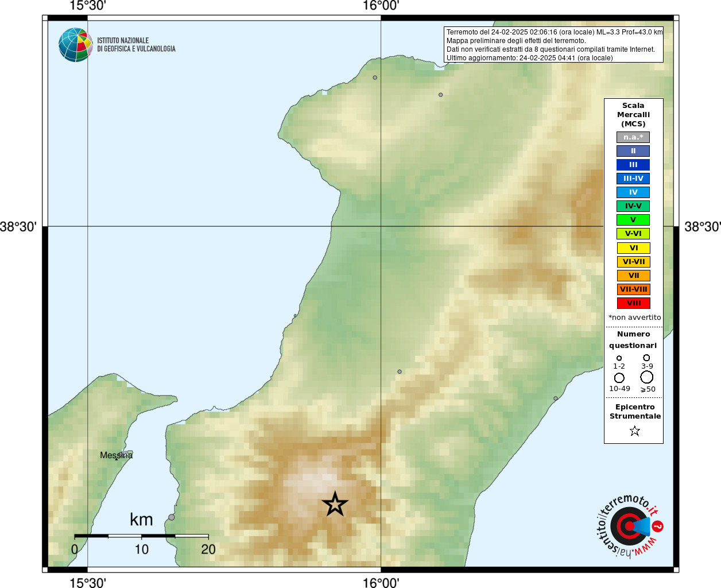Viewport: 721px width, 588px height.
Task: Click the ≥50 questionnaires circle symbol
Action: click(x=647, y=377)
